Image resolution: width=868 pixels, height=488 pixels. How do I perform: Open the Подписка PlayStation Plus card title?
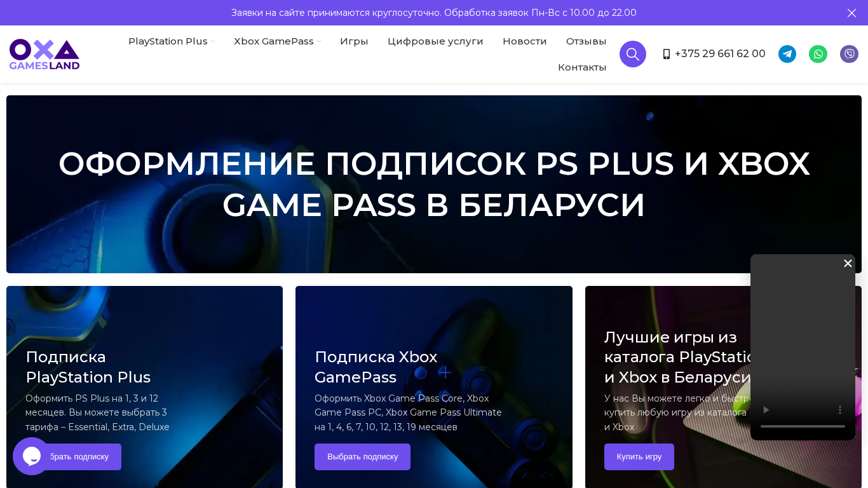pos(88,367)
